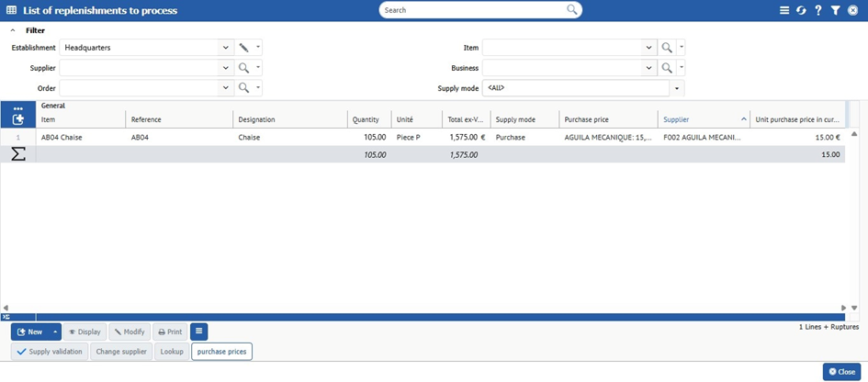Click the hamburger menu icon in title bar
Image resolution: width=868 pixels, height=382 pixels.
point(784,11)
